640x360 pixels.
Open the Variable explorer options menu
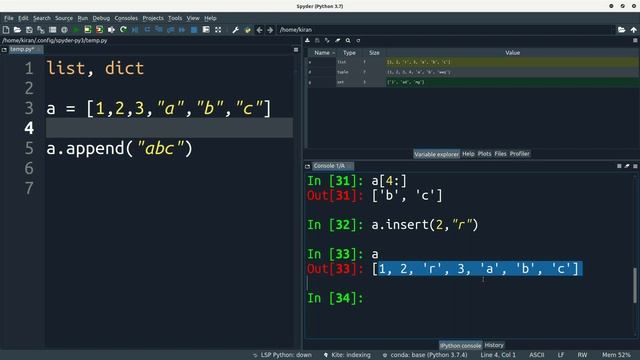coord(635,40)
